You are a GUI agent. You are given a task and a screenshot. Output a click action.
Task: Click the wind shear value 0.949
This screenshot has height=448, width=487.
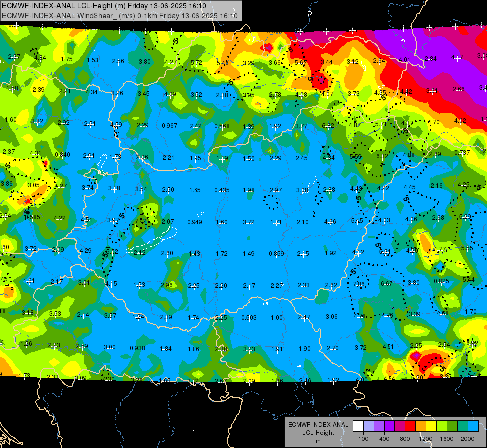[x=195, y=222]
